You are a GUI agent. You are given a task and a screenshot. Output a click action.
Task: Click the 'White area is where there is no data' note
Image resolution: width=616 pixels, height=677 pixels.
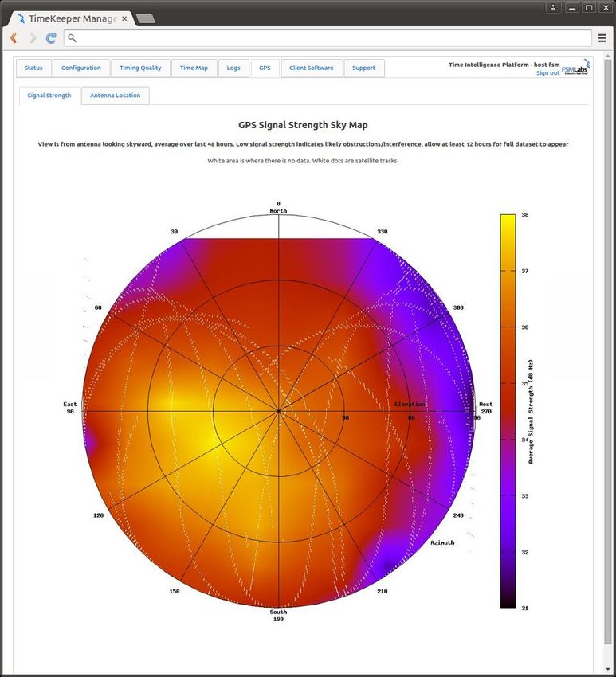(304, 161)
